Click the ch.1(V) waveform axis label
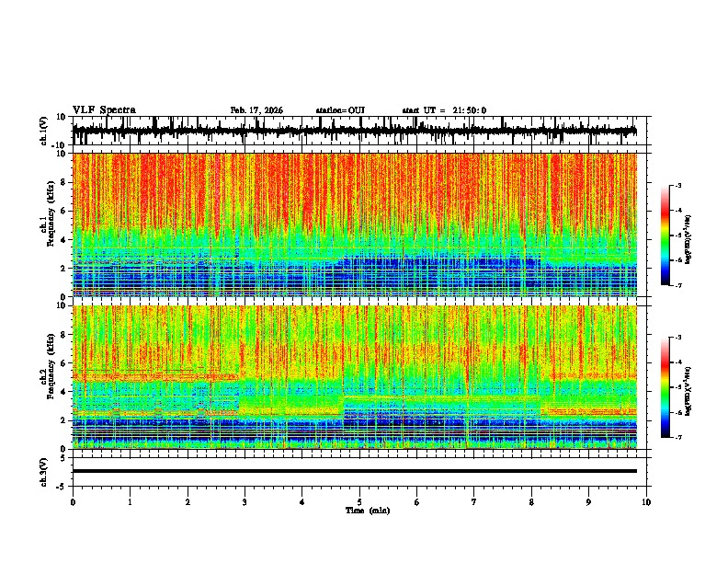 point(43,131)
